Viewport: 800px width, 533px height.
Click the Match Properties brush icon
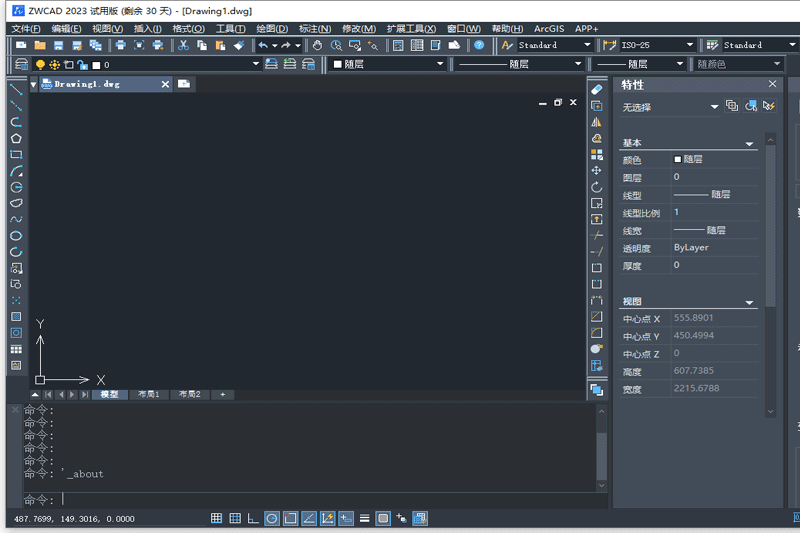239,45
